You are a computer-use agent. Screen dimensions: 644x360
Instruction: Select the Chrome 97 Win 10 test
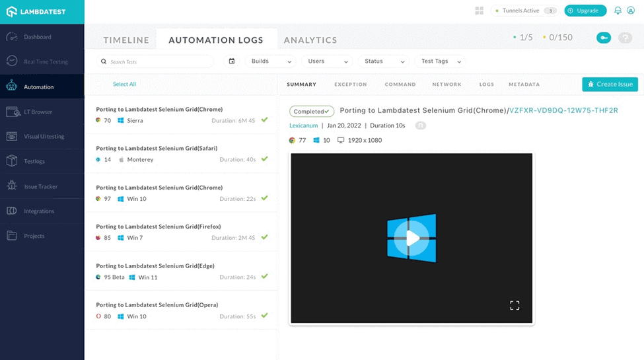181,193
